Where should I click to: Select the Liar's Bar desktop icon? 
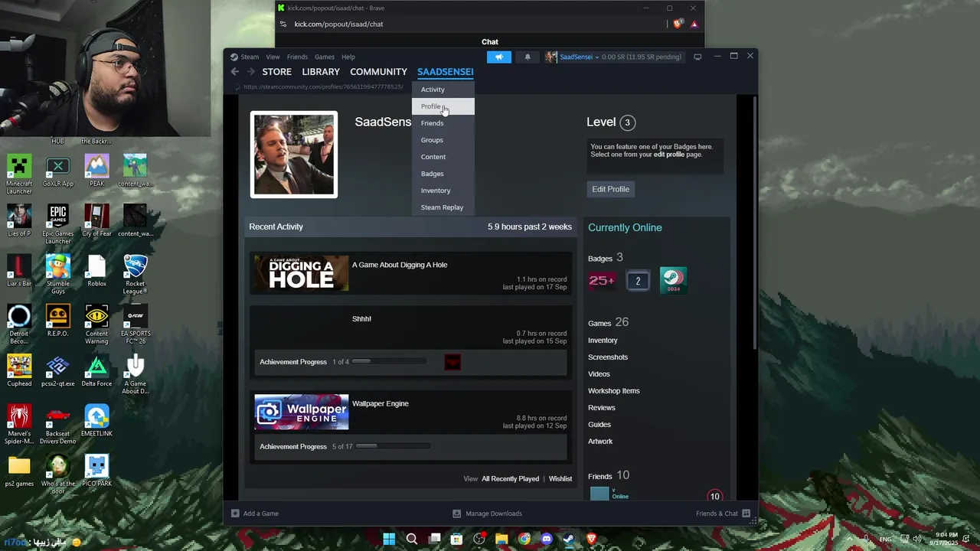pos(19,270)
